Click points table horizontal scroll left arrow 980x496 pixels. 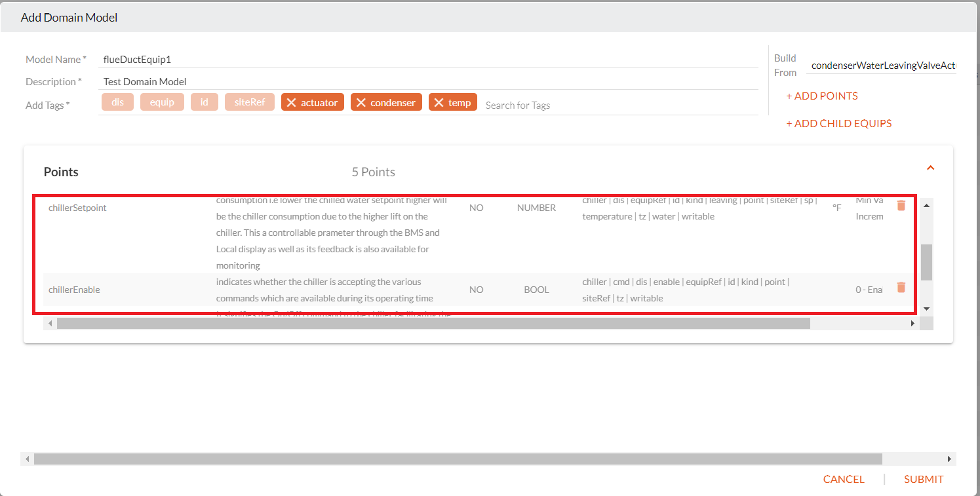click(x=49, y=324)
